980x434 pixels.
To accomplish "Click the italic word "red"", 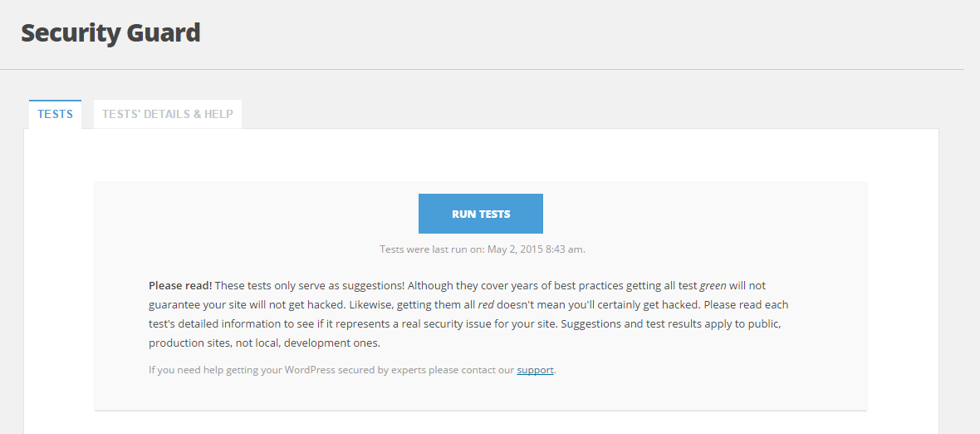I will coord(486,305).
